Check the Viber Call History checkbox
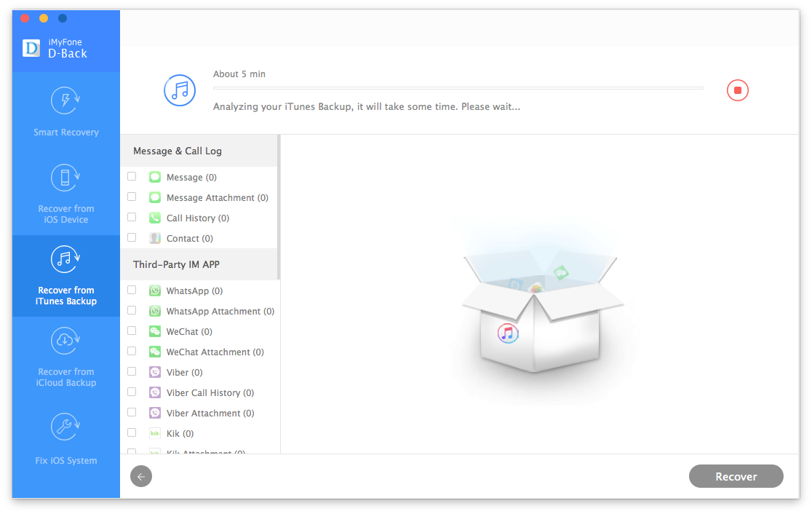812x514 pixels. (x=132, y=392)
